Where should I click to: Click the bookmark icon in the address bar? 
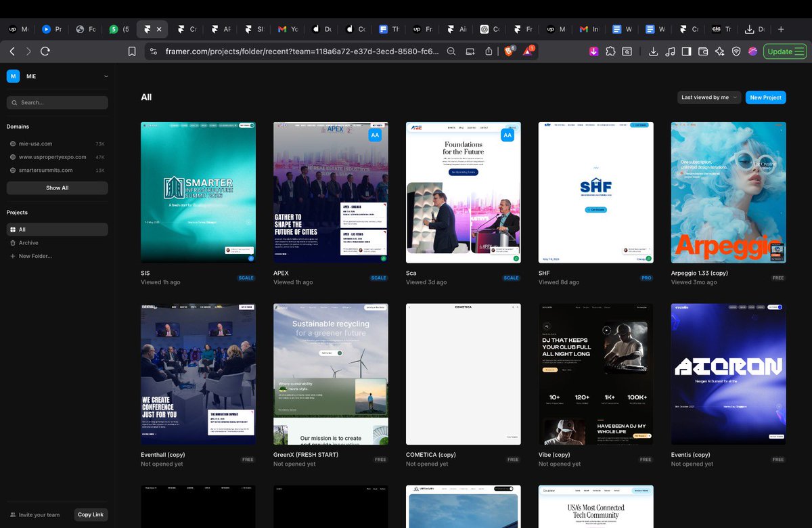131,51
